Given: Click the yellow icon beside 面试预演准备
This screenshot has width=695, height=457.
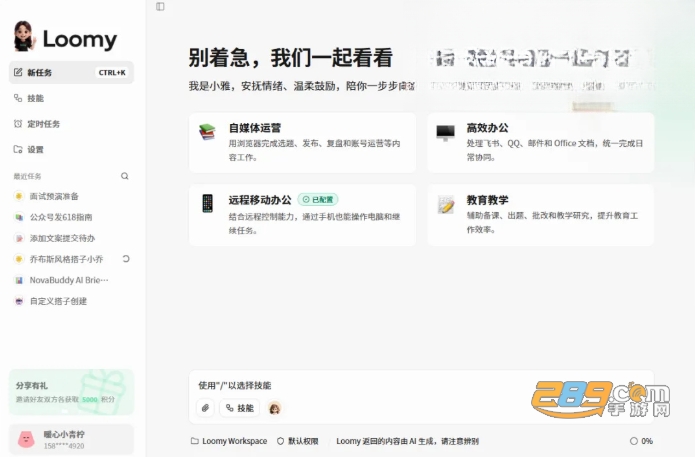Looking at the screenshot, I should [x=19, y=196].
